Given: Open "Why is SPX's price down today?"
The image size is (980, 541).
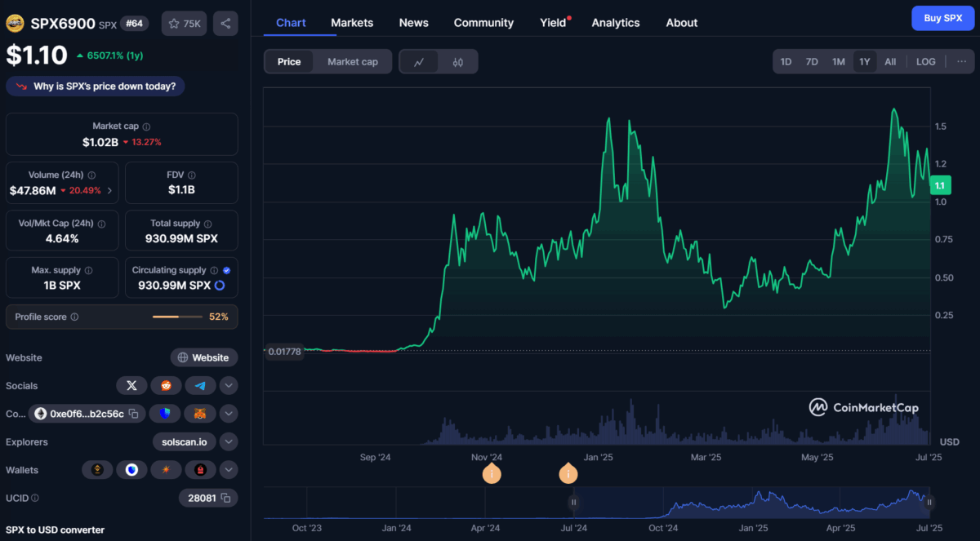Looking at the screenshot, I should click(x=96, y=86).
